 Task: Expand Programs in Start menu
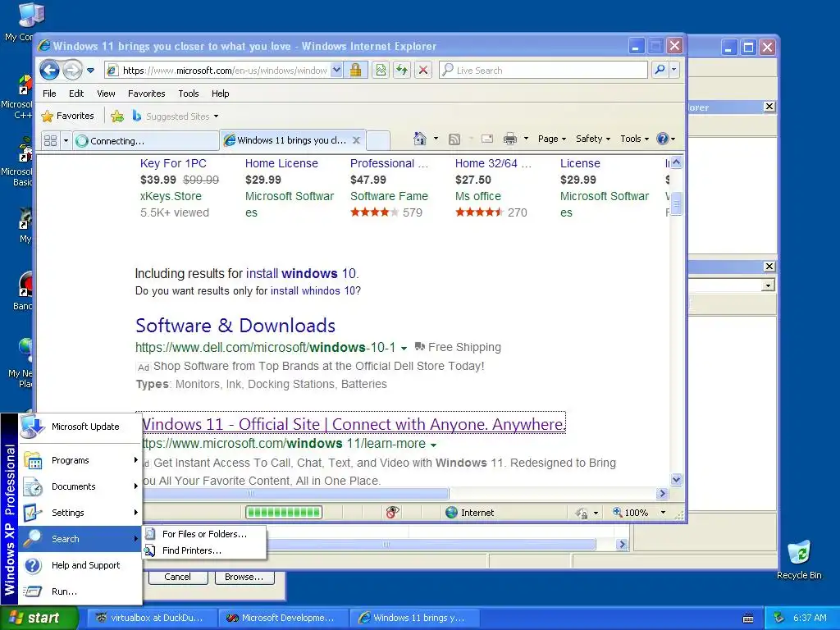click(80, 460)
